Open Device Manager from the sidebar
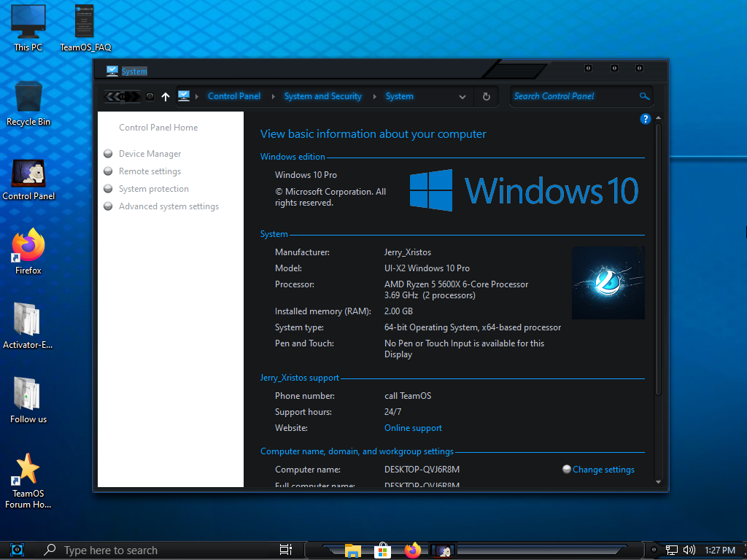The height and width of the screenshot is (560, 747). pyautogui.click(x=150, y=154)
